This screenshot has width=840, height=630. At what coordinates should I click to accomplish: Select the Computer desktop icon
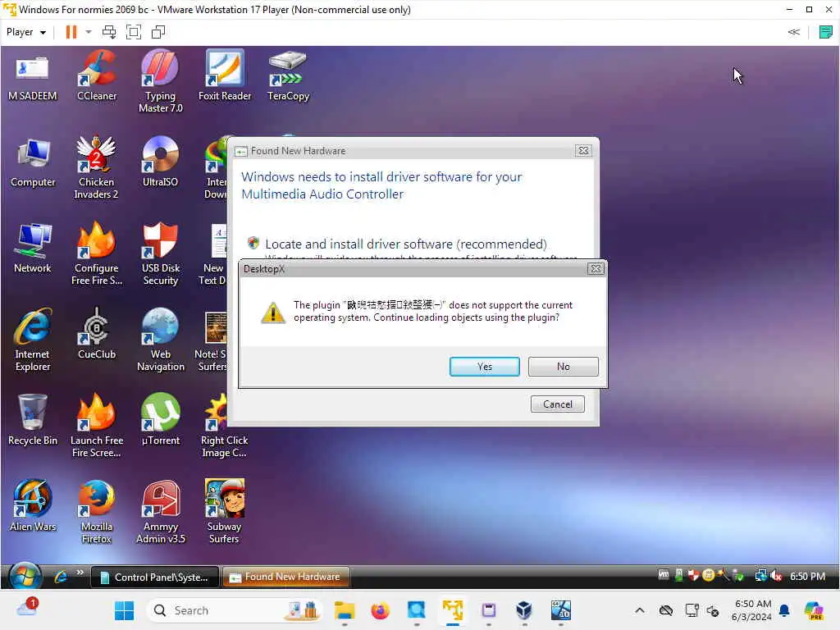pos(33,163)
